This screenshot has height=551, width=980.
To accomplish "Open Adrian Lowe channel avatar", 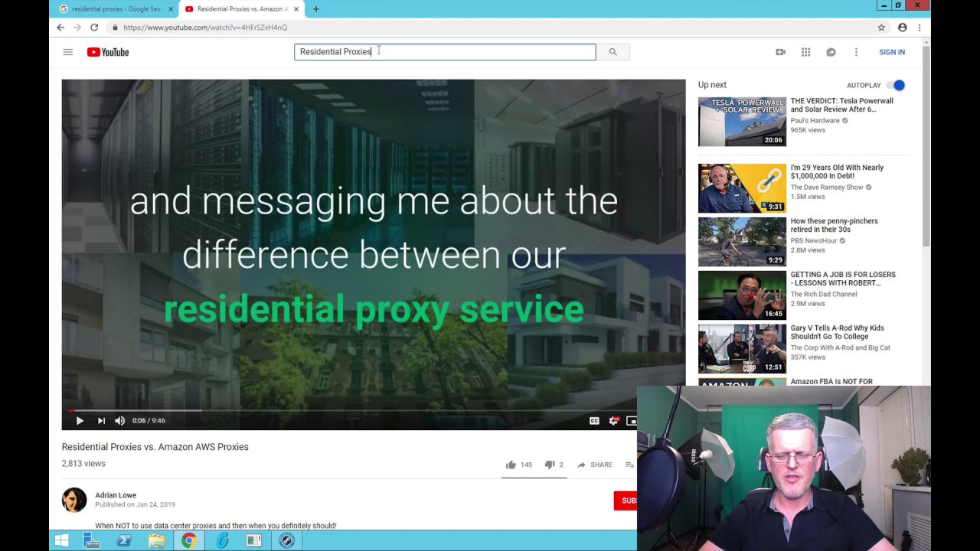I will click(74, 500).
